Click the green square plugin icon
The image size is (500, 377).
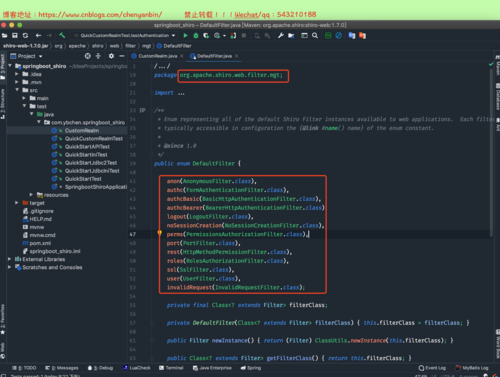tap(328, 35)
